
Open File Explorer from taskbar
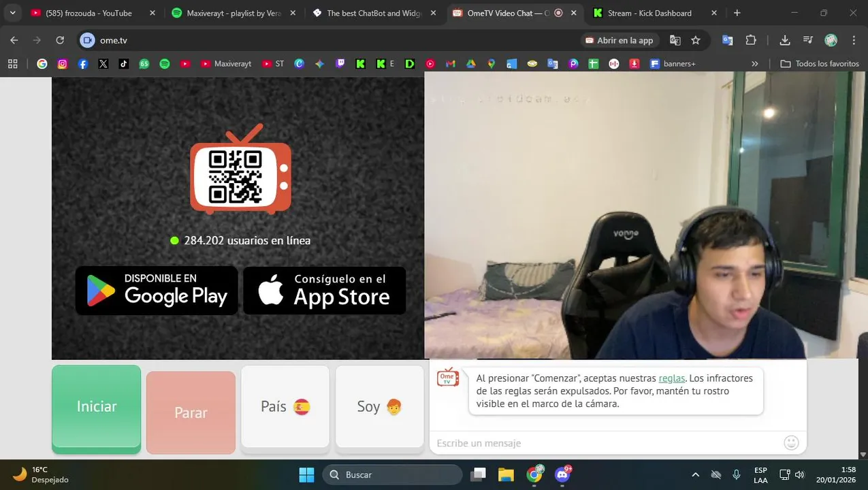tap(505, 474)
